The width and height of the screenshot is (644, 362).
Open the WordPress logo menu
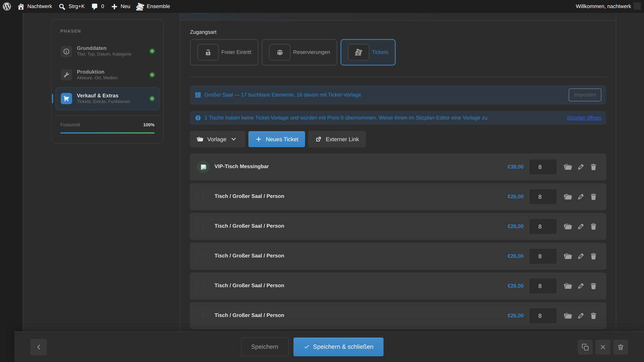7,6
